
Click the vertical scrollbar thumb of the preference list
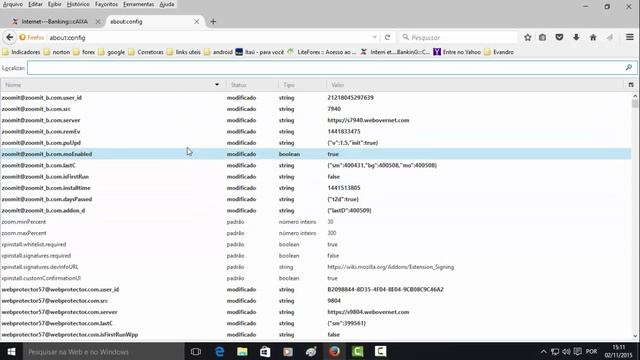[x=635, y=103]
